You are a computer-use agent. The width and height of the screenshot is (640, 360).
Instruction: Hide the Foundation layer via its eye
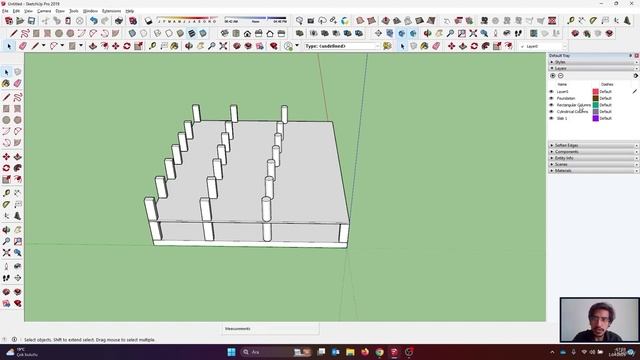[x=551, y=98]
